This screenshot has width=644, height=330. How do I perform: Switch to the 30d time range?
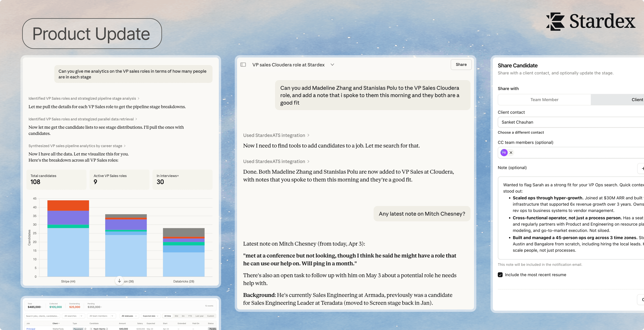pyautogui.click(x=176, y=316)
